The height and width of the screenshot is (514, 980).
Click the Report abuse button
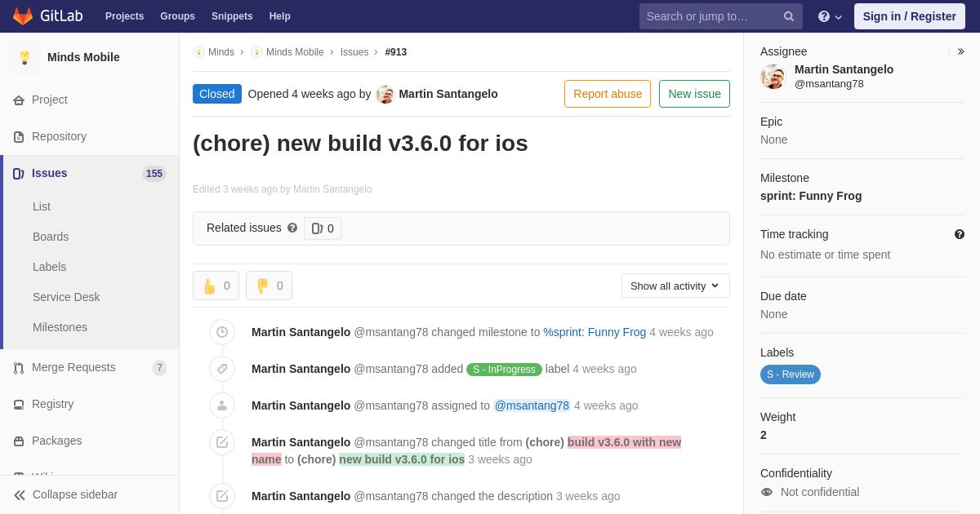(608, 94)
